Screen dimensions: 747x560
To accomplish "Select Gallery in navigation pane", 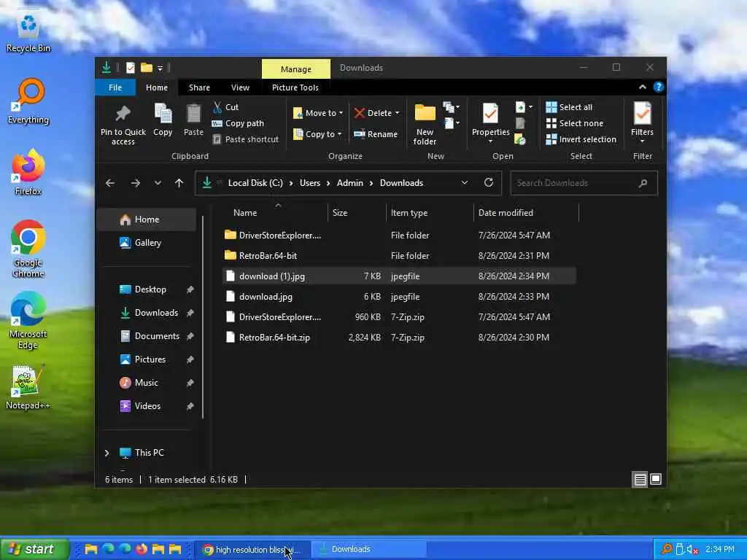I will coord(147,243).
